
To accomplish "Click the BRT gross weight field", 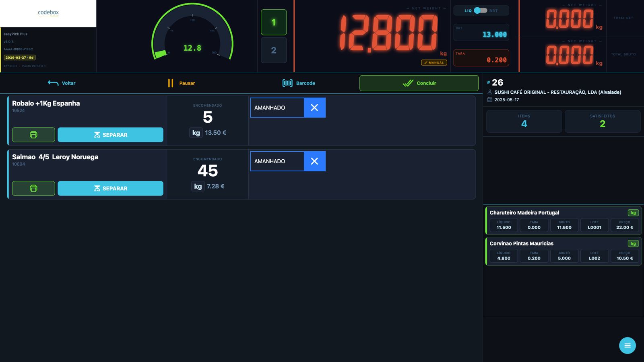I will coord(481,33).
